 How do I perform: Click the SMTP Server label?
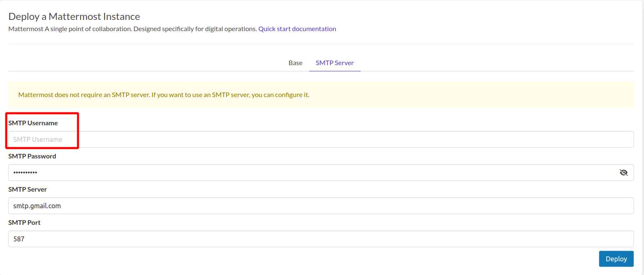click(x=27, y=189)
